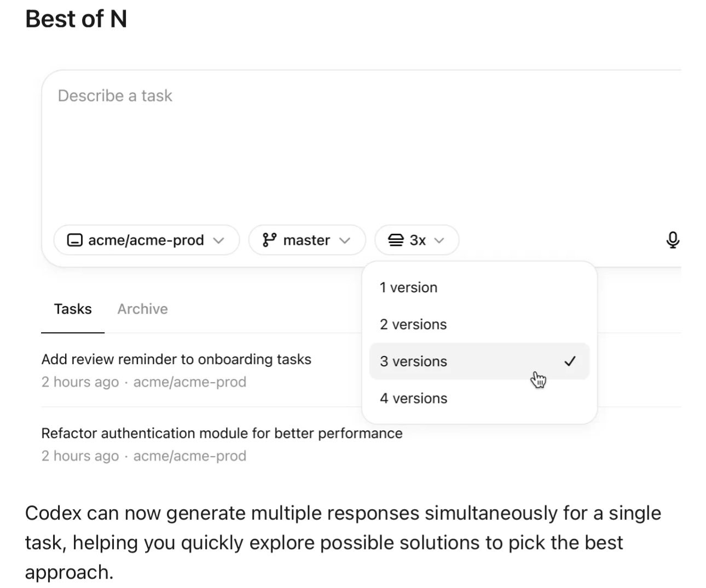Click the stacked layers icon beside 3x
Screen dimensions: 706x588
click(x=396, y=240)
